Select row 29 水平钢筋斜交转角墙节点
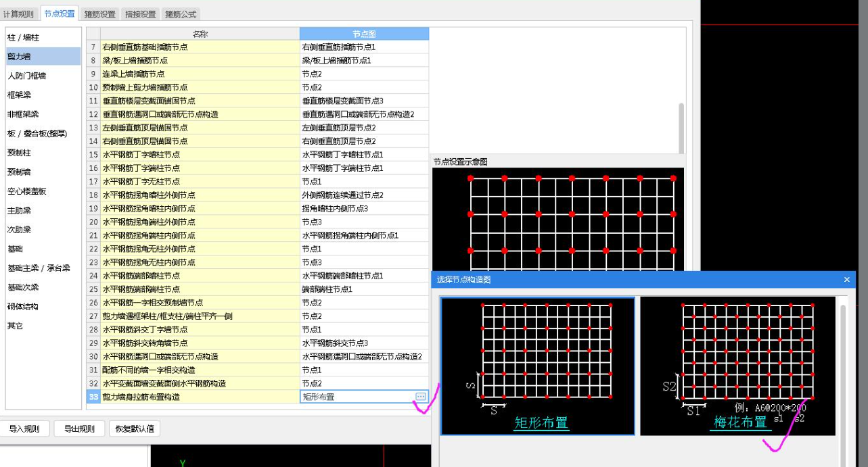 click(x=200, y=343)
